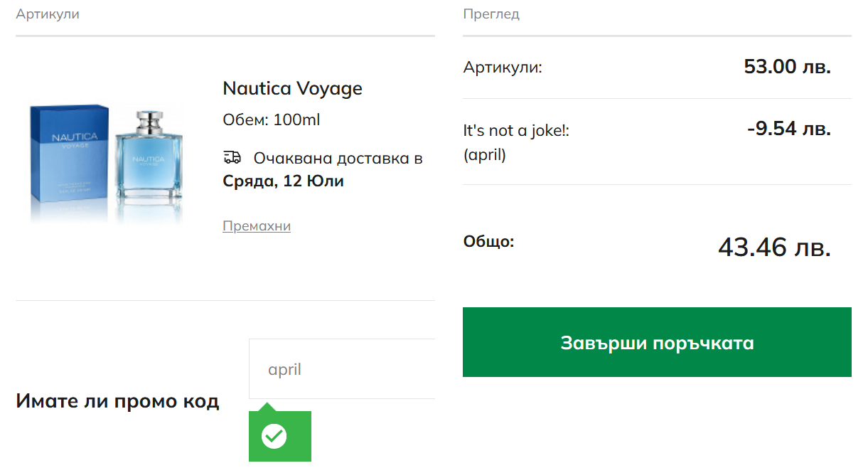This screenshot has height=473, width=868.
Task: Remove item using the Премахни link
Action: [x=257, y=226]
